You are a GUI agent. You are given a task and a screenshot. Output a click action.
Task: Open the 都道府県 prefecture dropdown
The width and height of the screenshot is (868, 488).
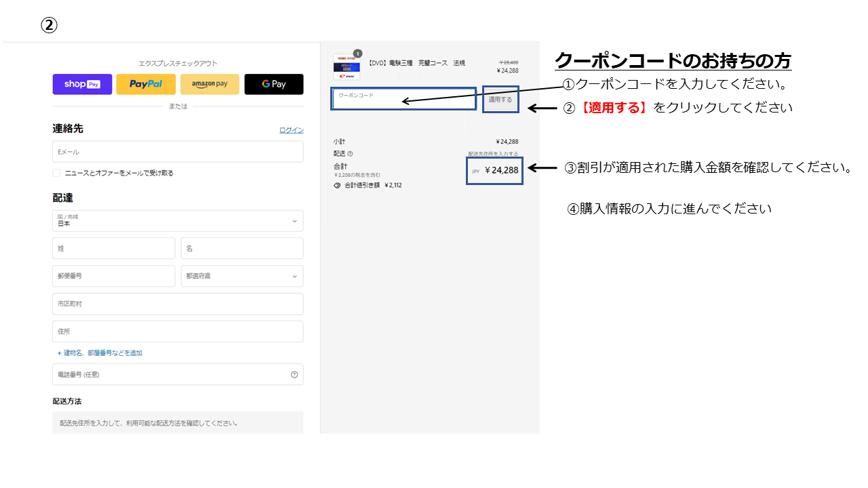(x=241, y=277)
